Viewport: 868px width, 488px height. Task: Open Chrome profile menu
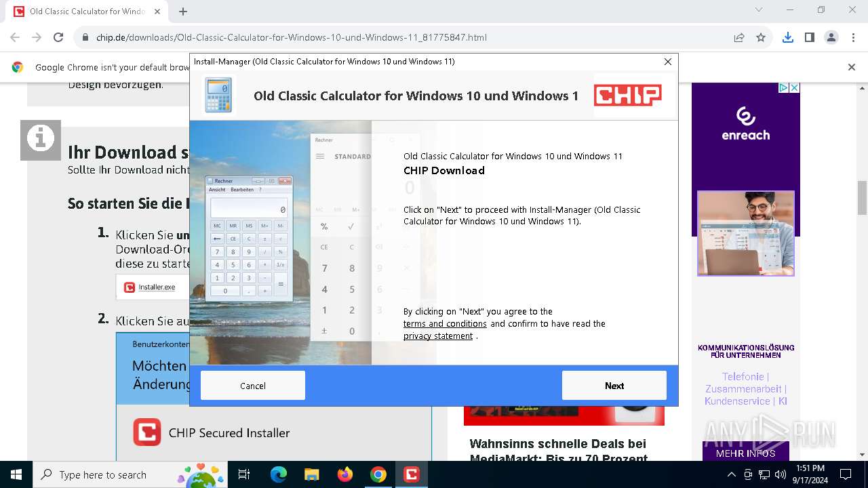pyautogui.click(x=831, y=37)
